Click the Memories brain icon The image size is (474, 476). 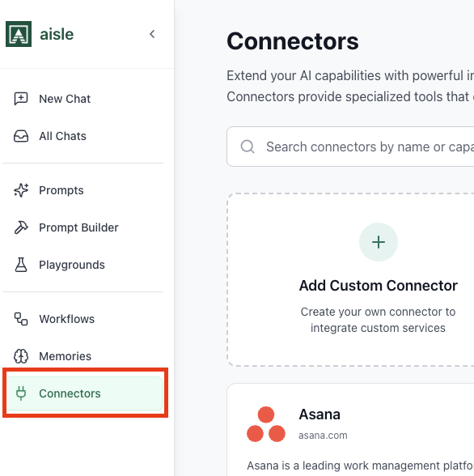tap(21, 356)
